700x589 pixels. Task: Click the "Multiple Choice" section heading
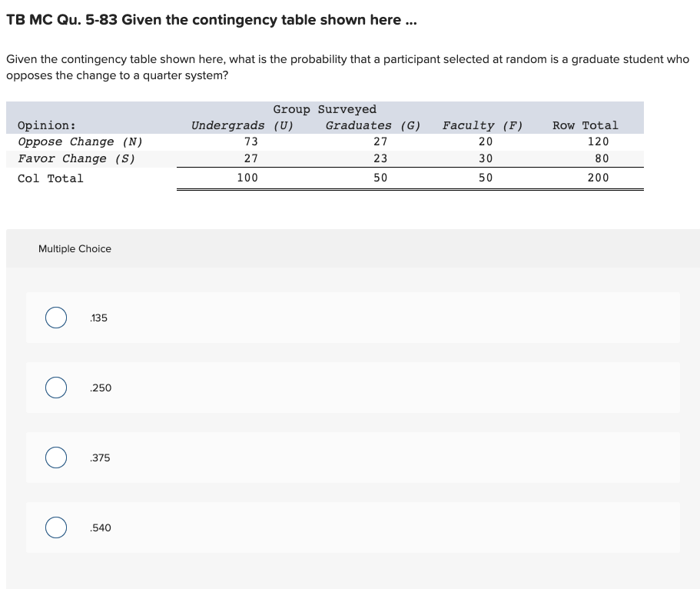coord(75,249)
